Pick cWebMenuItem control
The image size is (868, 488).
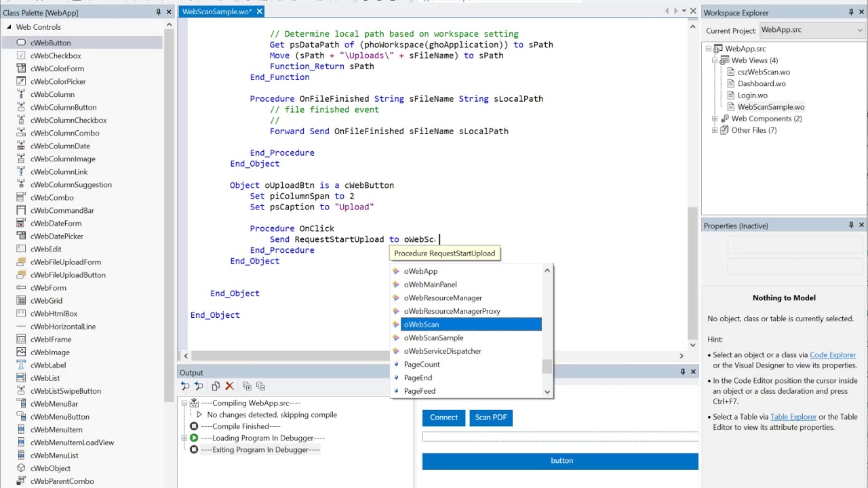tap(56, 429)
